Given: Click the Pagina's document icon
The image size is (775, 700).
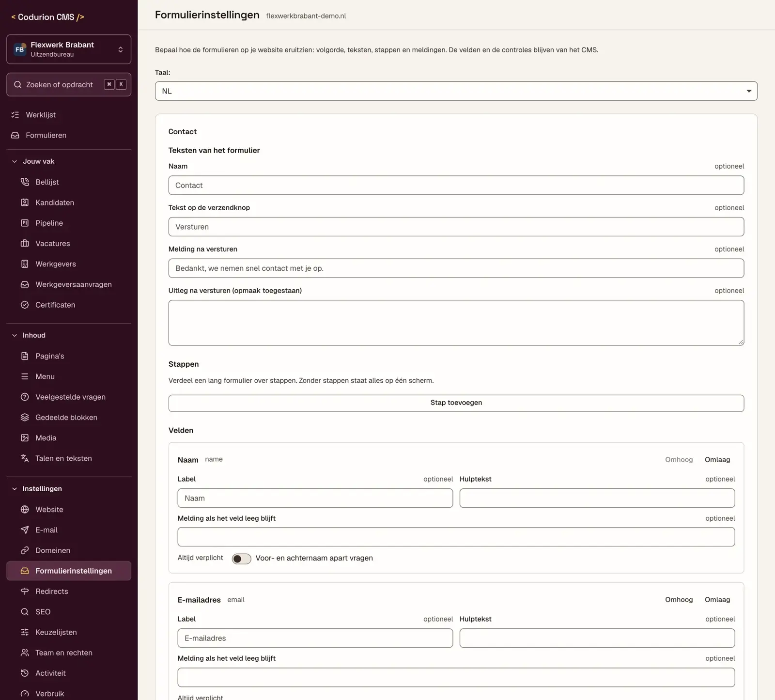Looking at the screenshot, I should 25,356.
